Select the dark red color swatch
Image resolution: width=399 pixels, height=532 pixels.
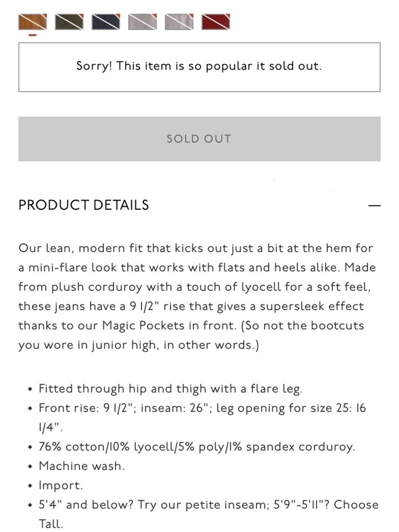point(216,22)
